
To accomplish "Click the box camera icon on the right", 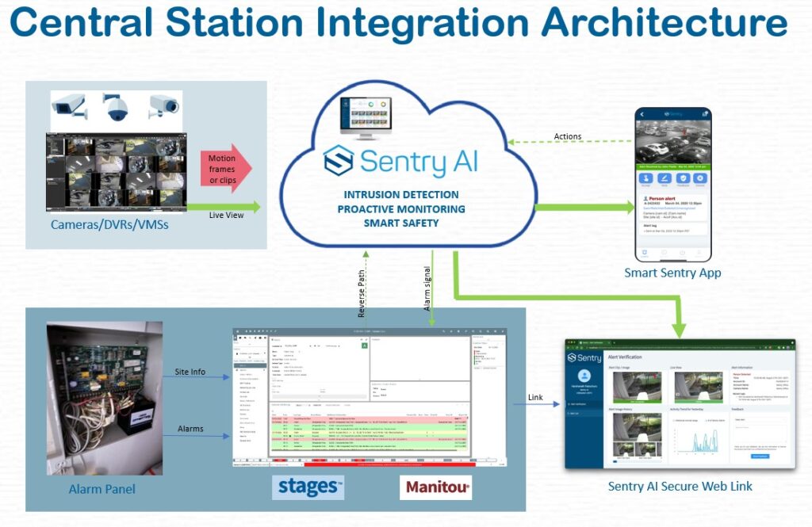I will [x=163, y=106].
